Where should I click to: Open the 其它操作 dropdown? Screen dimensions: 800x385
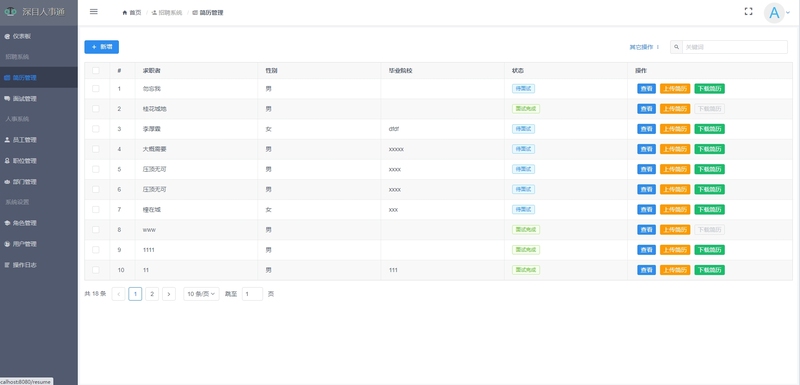644,47
